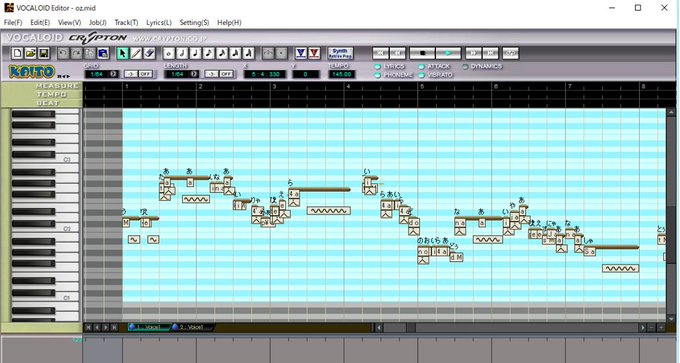Image resolution: width=680 pixels, height=363 pixels.
Task: Click the Copy icon in toolbar
Action: [x=90, y=53]
